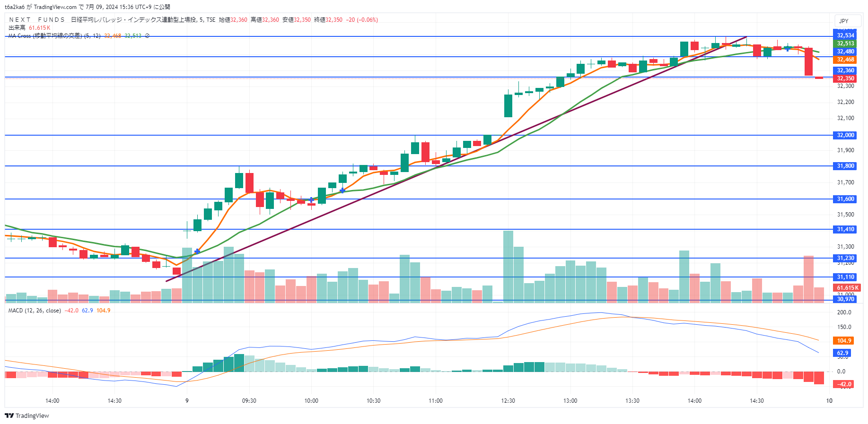Click the 12:30 time axis label
Viewport: 868px width, 424px height.
coord(508,401)
